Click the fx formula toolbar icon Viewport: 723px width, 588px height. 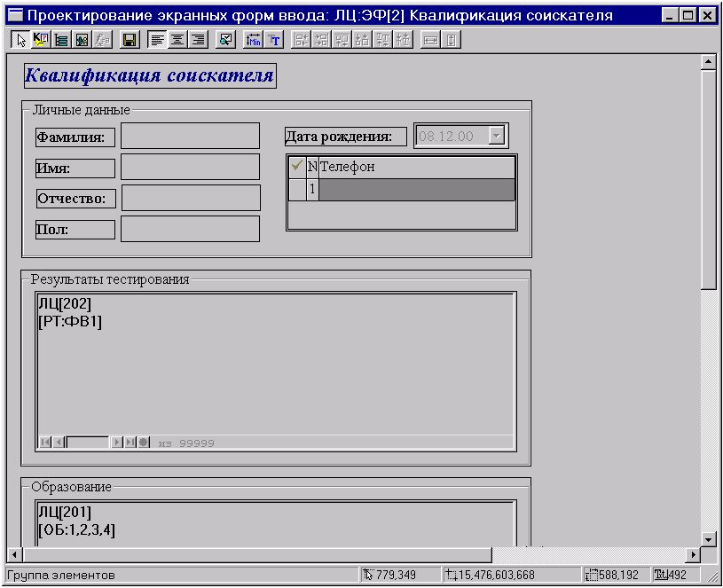pos(102,40)
